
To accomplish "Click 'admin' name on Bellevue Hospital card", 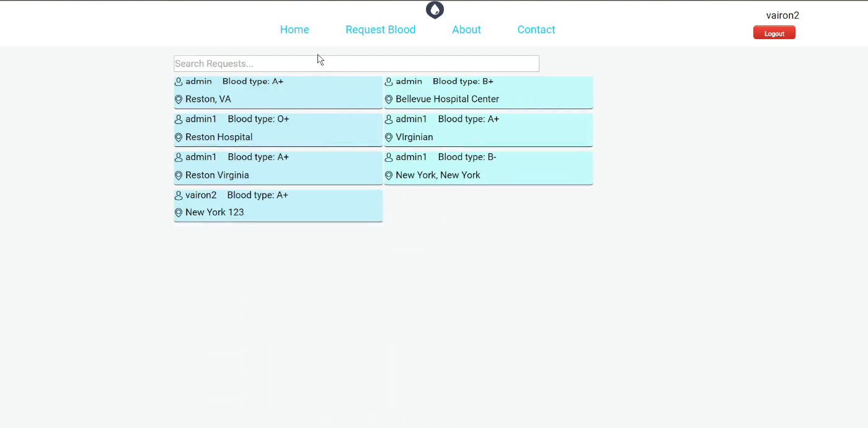I will [409, 81].
